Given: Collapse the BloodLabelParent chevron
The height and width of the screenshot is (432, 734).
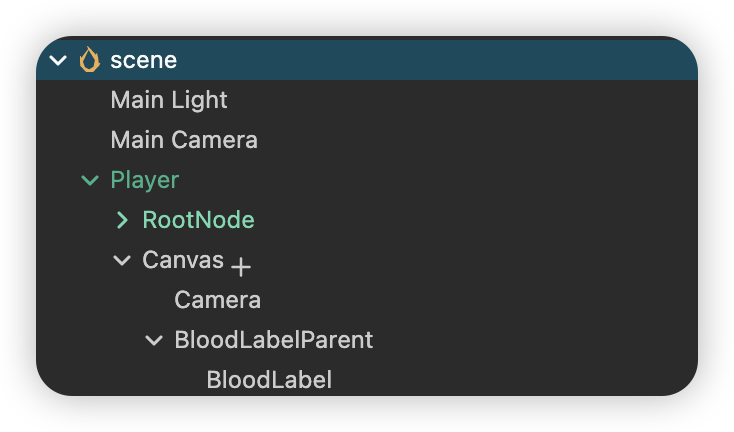Looking at the screenshot, I should point(155,340).
